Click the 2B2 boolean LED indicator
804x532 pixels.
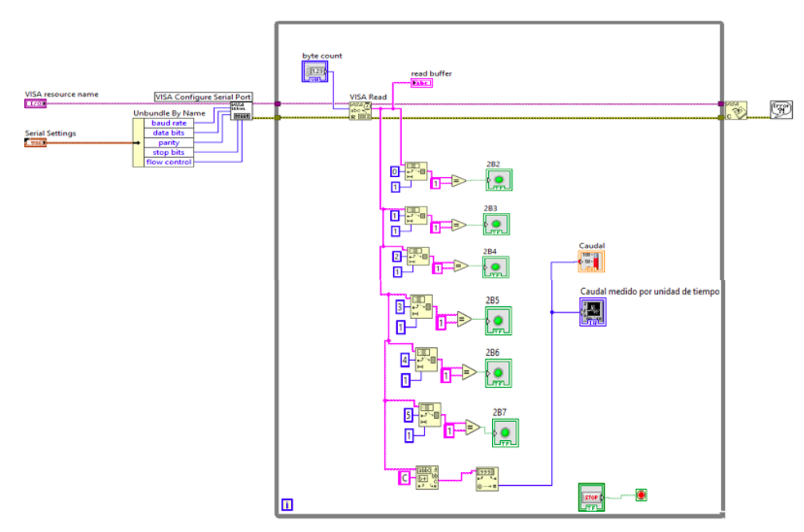pos(499,180)
